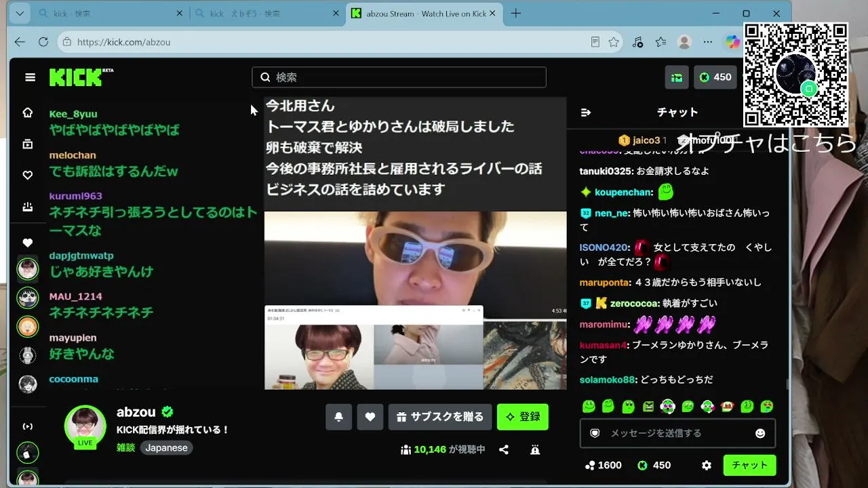Open browser settings and more menu
The width and height of the screenshot is (868, 488).
point(708,42)
